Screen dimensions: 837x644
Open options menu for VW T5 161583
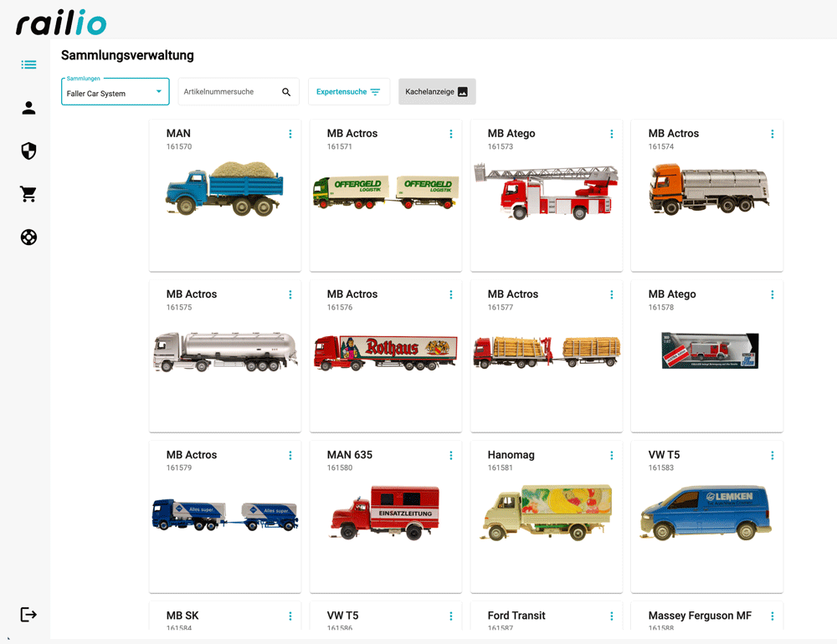[x=773, y=455]
